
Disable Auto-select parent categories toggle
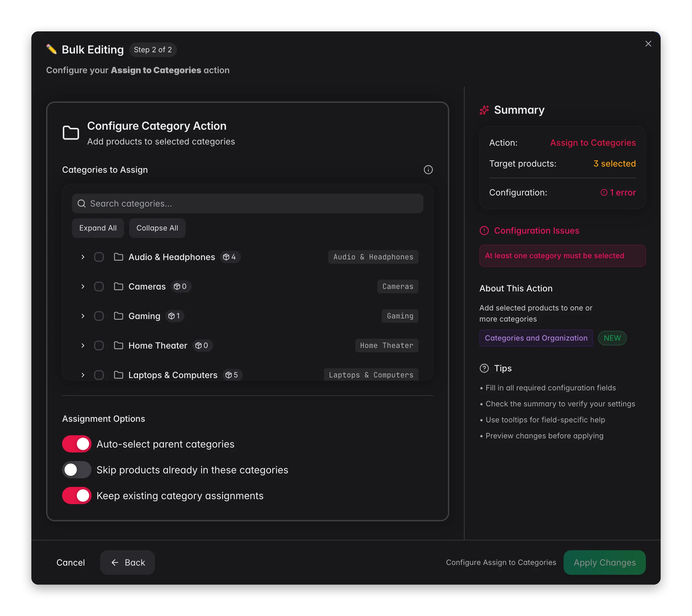pyautogui.click(x=77, y=444)
